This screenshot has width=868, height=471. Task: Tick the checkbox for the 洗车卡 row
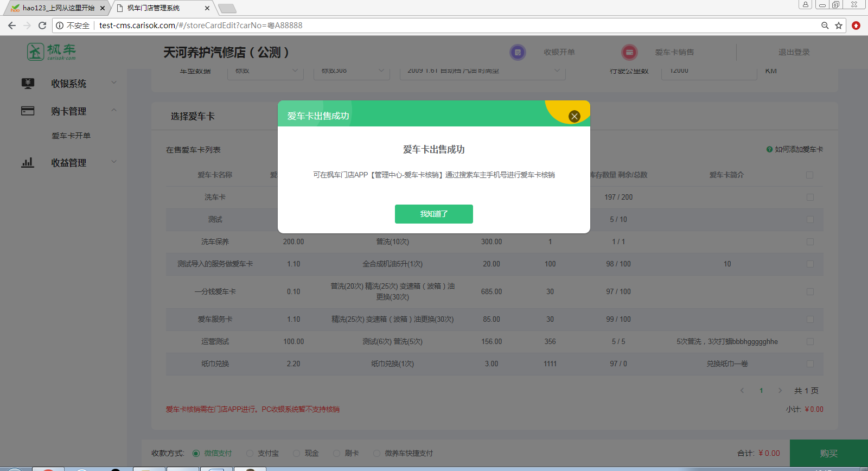tap(810, 197)
